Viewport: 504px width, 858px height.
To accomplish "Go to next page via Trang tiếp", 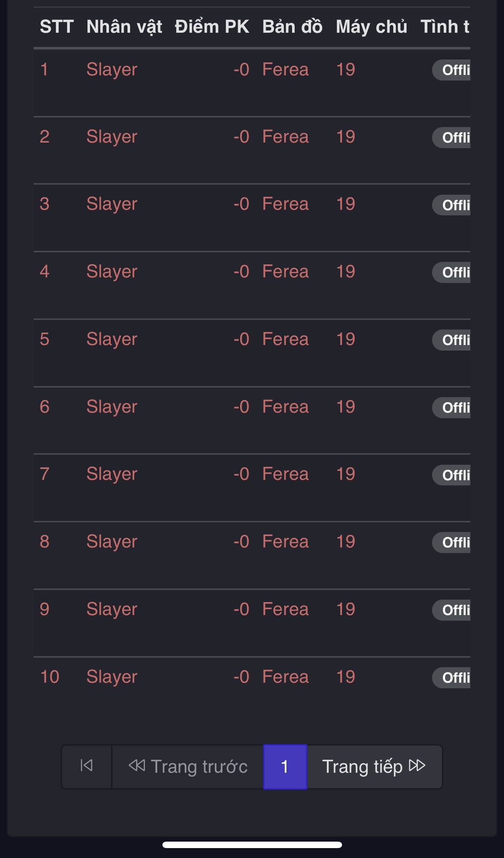I will 374,766.
